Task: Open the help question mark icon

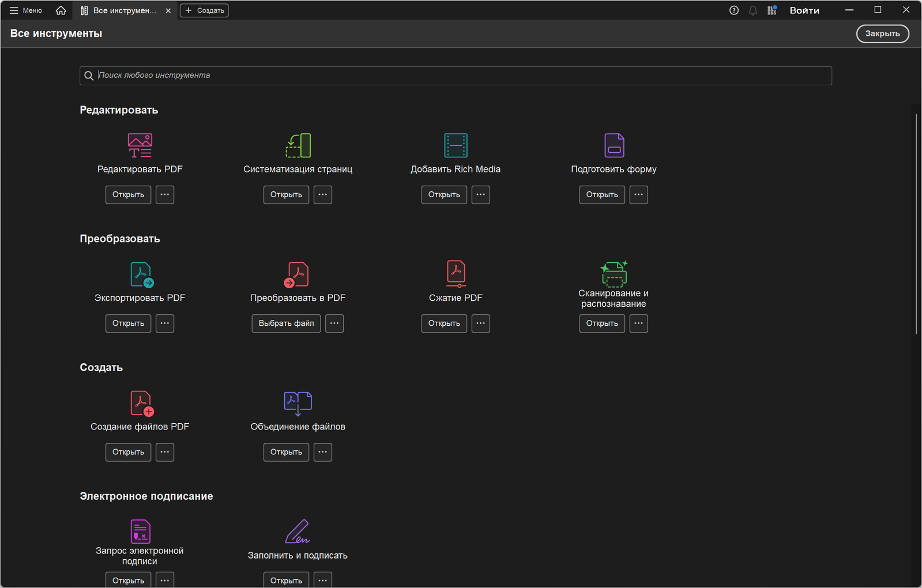Action: click(733, 10)
